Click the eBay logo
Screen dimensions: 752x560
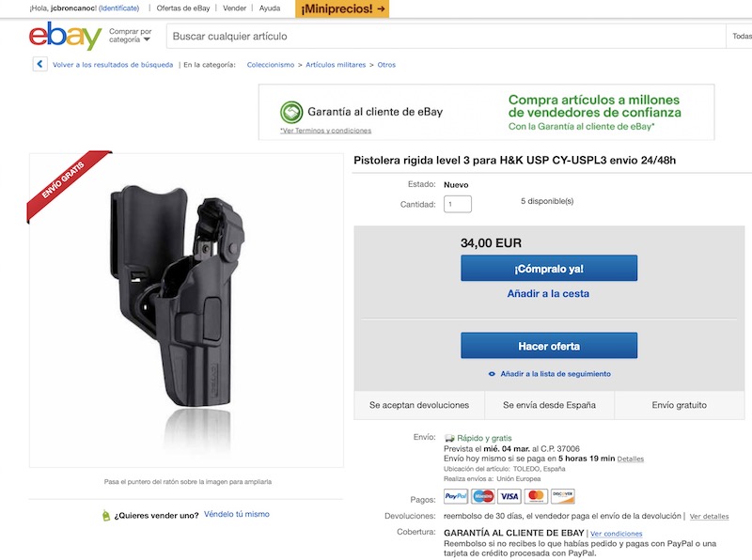pos(65,37)
